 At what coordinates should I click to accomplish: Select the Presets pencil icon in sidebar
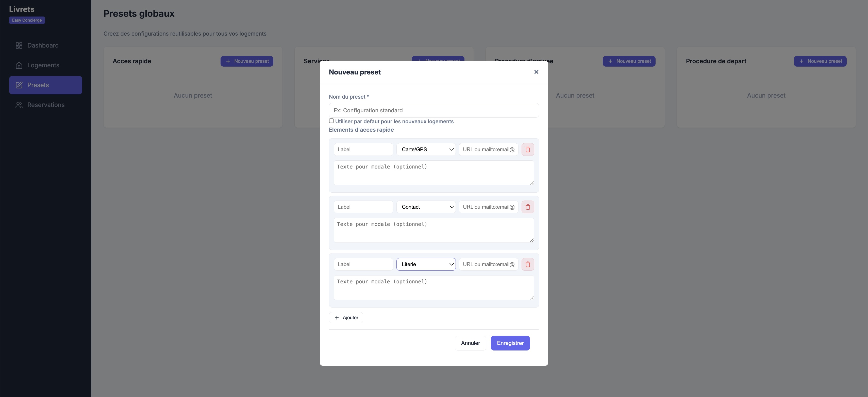pos(19,85)
